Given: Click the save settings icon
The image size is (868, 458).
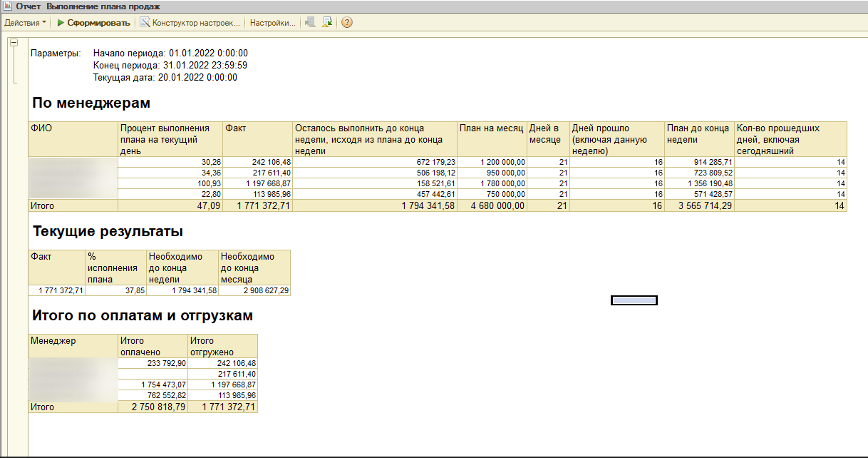Looking at the screenshot, I should [x=327, y=23].
